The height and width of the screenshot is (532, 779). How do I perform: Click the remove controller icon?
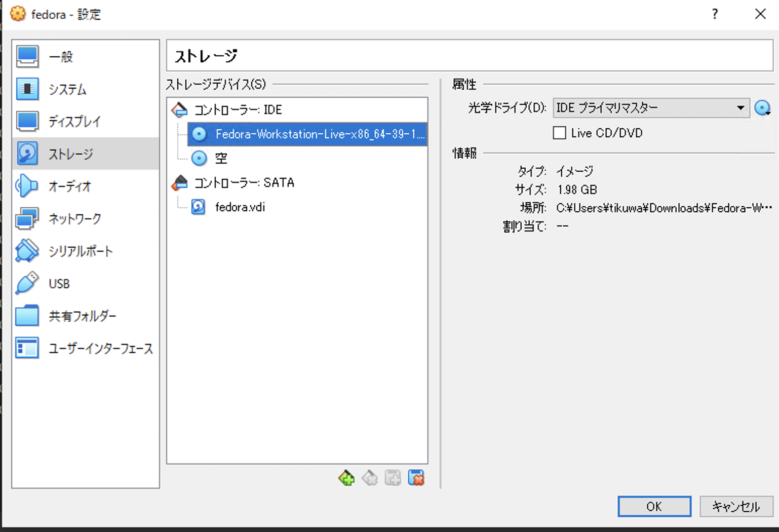[370, 477]
